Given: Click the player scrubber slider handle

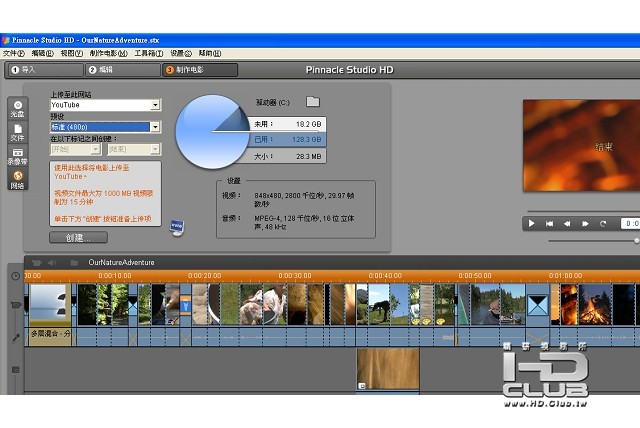Looking at the screenshot, I should click(x=636, y=241).
